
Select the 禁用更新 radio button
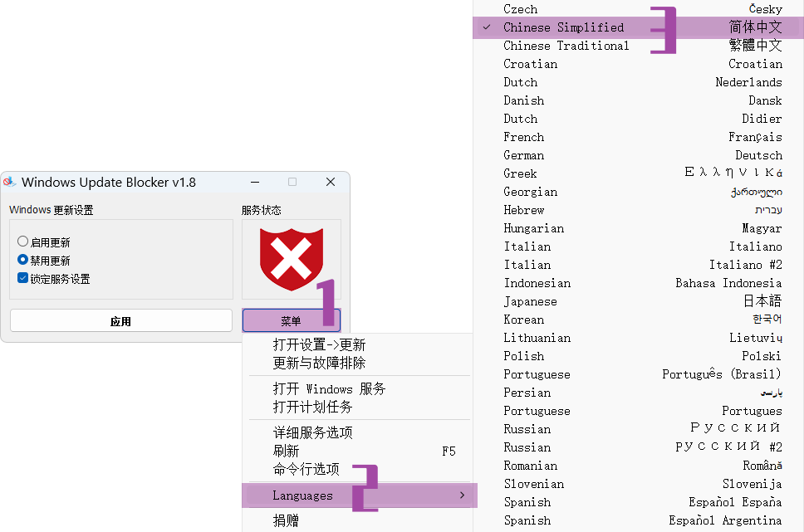[x=22, y=260]
